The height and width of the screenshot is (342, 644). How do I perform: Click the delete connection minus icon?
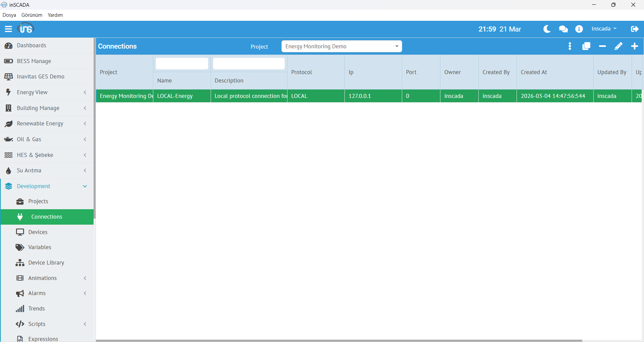click(602, 46)
